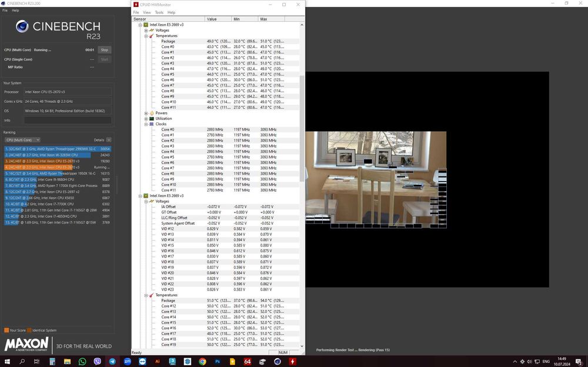
Task: Open WhatsApp from the taskbar
Action: tap(82, 362)
